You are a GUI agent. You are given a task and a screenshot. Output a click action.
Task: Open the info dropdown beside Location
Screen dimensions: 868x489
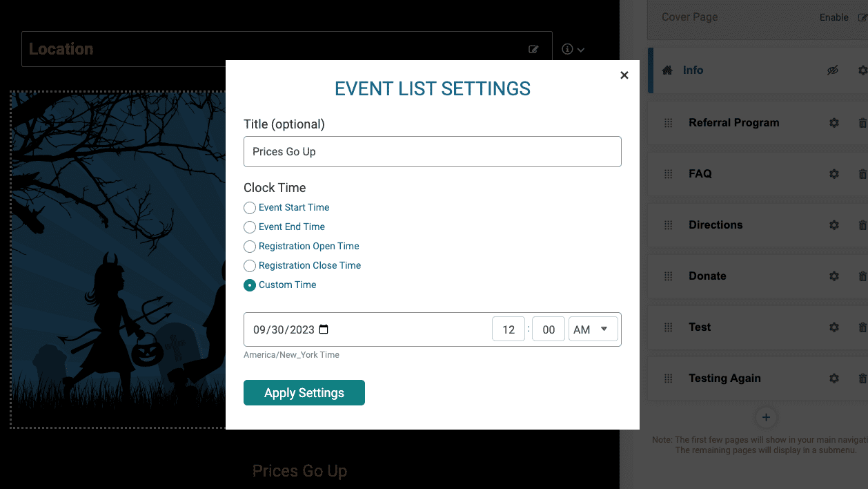point(571,49)
